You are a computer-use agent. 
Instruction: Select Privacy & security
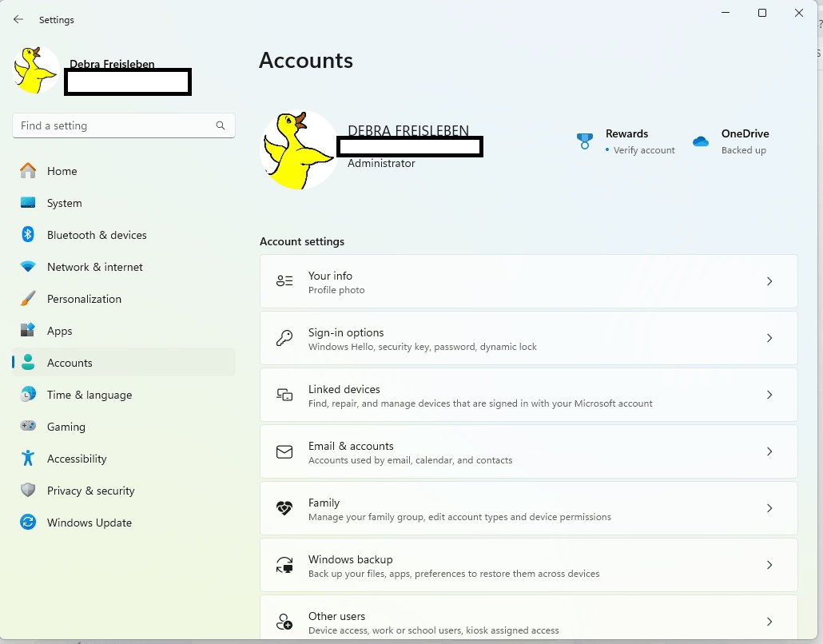click(123, 491)
